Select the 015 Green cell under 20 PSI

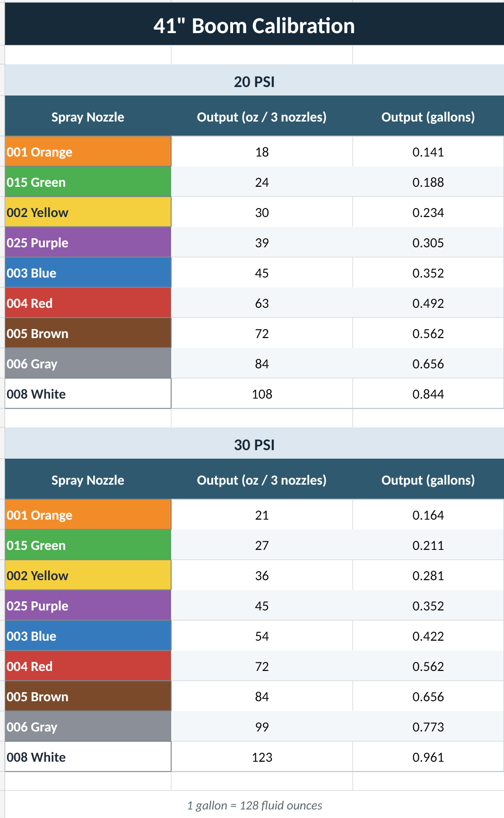click(x=88, y=182)
